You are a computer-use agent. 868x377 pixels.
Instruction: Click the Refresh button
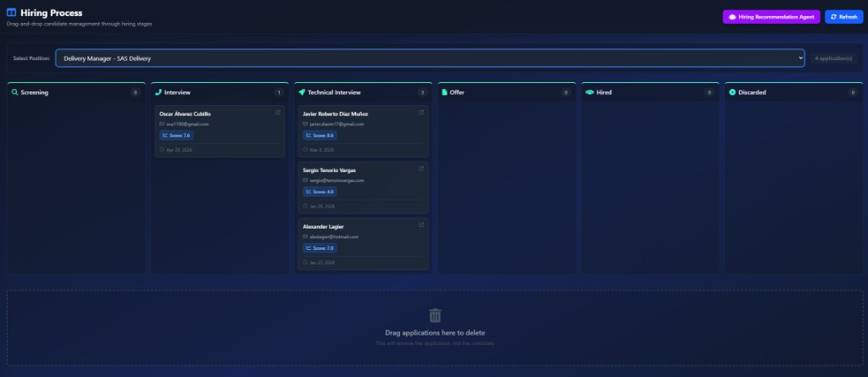click(x=843, y=17)
